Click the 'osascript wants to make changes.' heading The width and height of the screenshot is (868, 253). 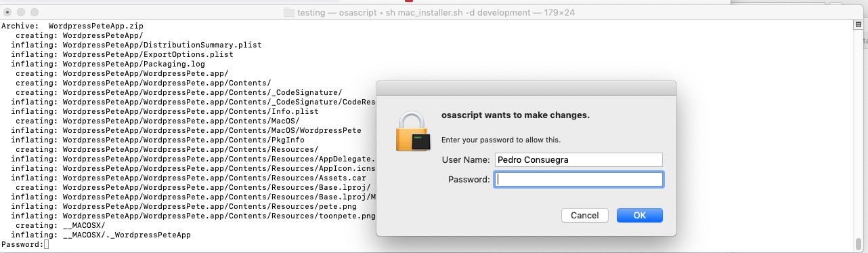(x=515, y=115)
